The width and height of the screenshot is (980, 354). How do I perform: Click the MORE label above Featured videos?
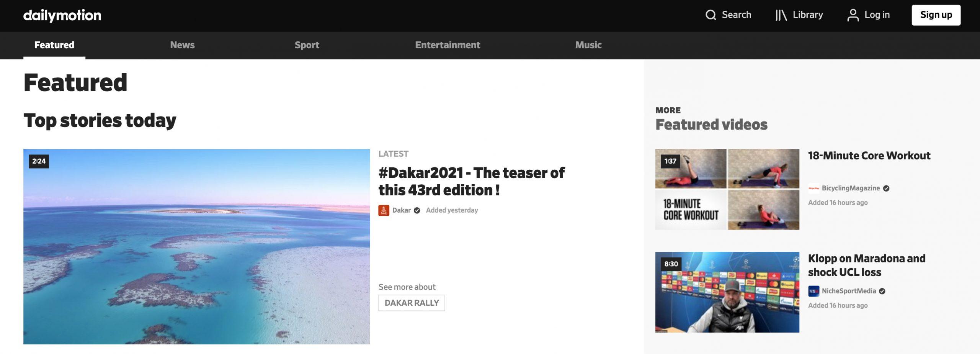668,110
